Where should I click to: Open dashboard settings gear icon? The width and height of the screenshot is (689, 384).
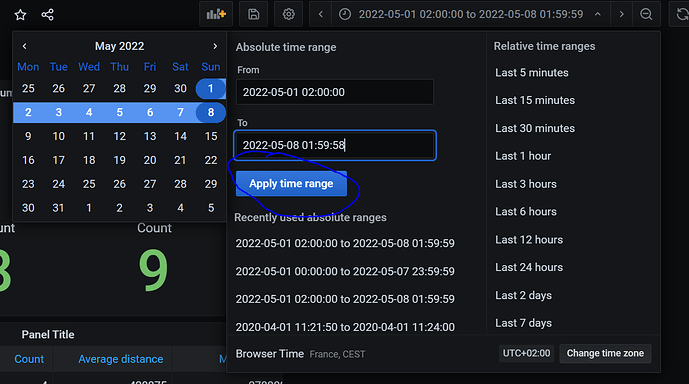[x=289, y=14]
